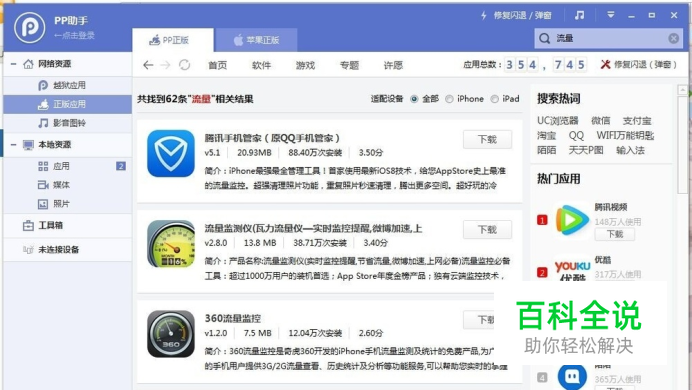The height and width of the screenshot is (390, 692).
Task: Download 腾讯手机管家 with 下载 button
Action: click(487, 139)
